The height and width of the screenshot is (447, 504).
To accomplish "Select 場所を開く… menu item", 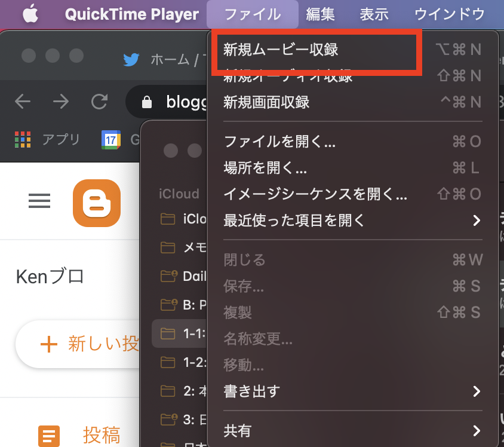I will [x=352, y=168].
